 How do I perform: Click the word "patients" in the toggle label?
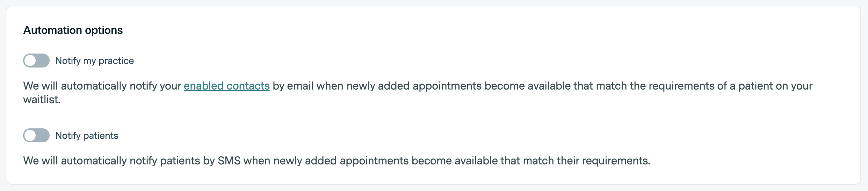[101, 136]
